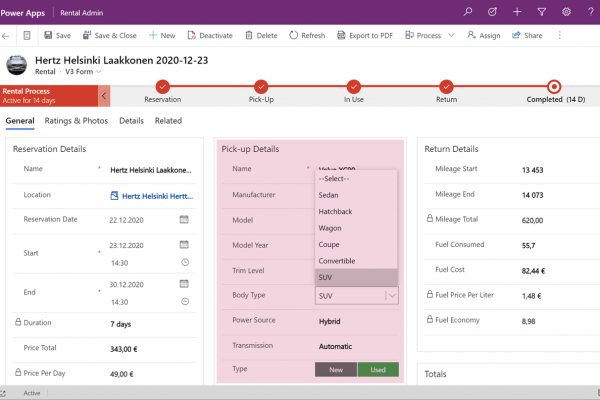Delete the record
Screen dimensions: 600x400
(x=261, y=36)
